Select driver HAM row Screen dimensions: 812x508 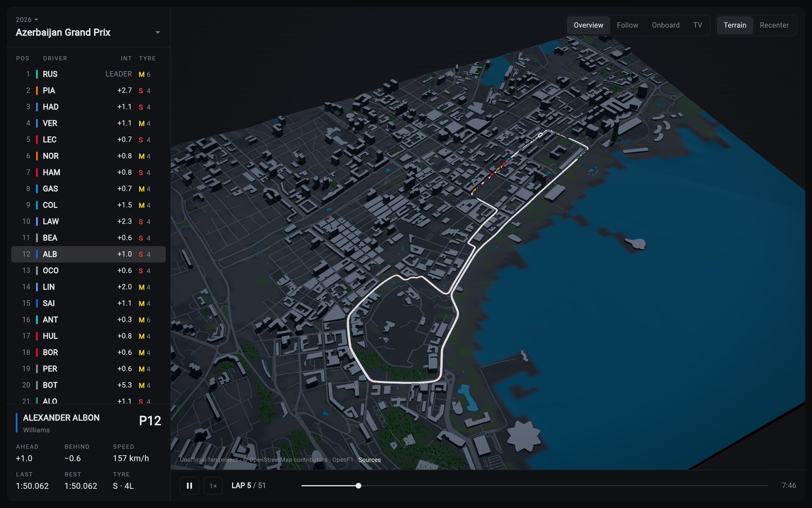88,172
